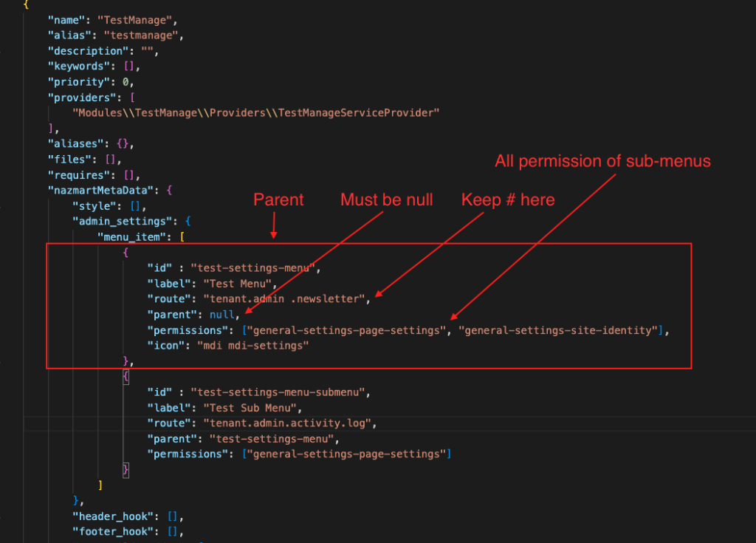Viewport: 756px width, 543px height.
Task: Click the "menu_item" key
Action: 132,237
